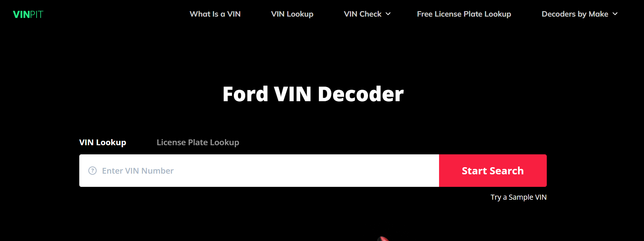Click the PIT part of logo
The image size is (644, 241).
coord(37,15)
